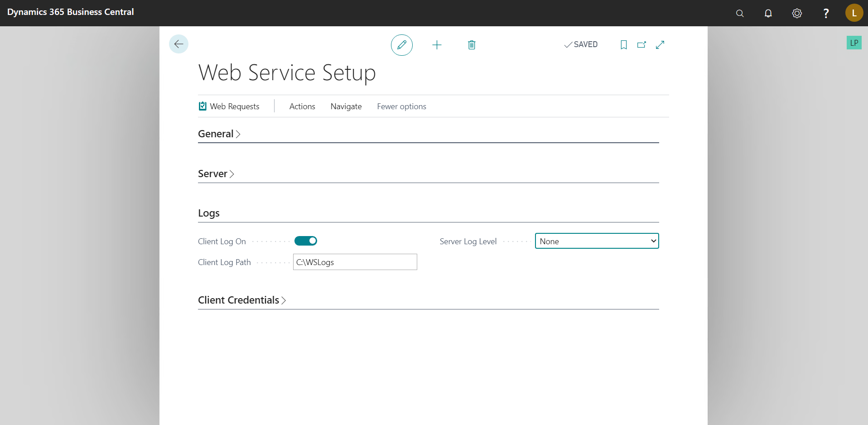Image resolution: width=868 pixels, height=425 pixels.
Task: Click the Server Log Level label
Action: [x=468, y=241]
